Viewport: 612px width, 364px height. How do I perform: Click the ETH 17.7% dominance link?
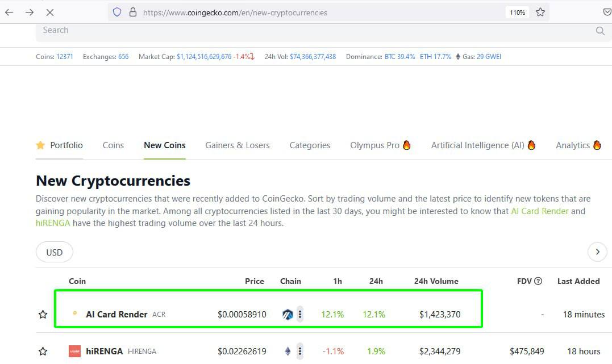(x=436, y=57)
